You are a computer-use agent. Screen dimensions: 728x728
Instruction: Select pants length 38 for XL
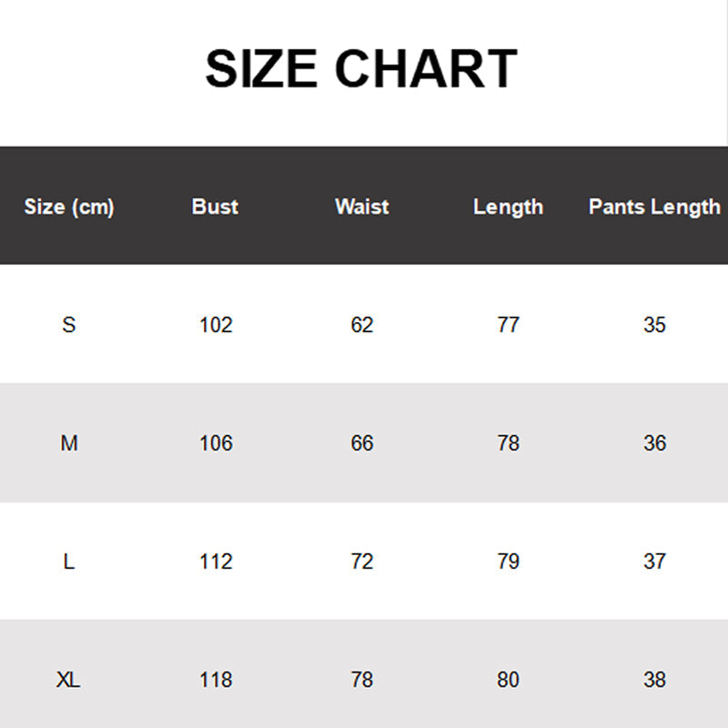(x=654, y=680)
